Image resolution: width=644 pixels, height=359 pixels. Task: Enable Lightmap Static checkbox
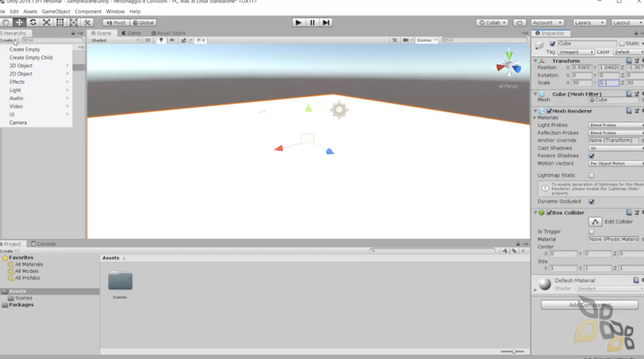point(591,175)
